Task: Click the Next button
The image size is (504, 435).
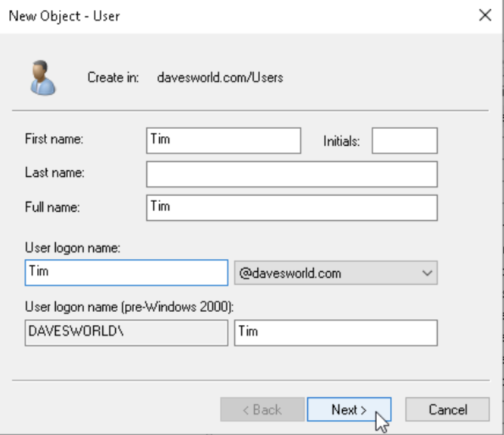Action: (349, 409)
